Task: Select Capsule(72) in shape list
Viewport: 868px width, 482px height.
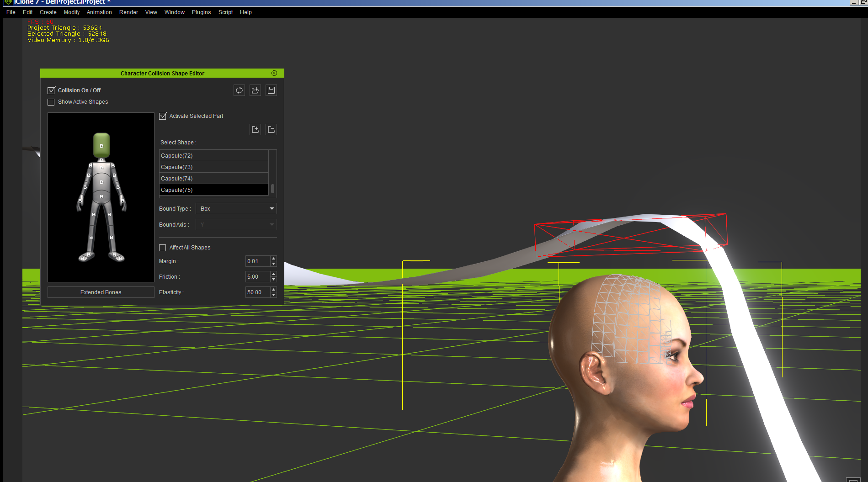Action: 213,156
